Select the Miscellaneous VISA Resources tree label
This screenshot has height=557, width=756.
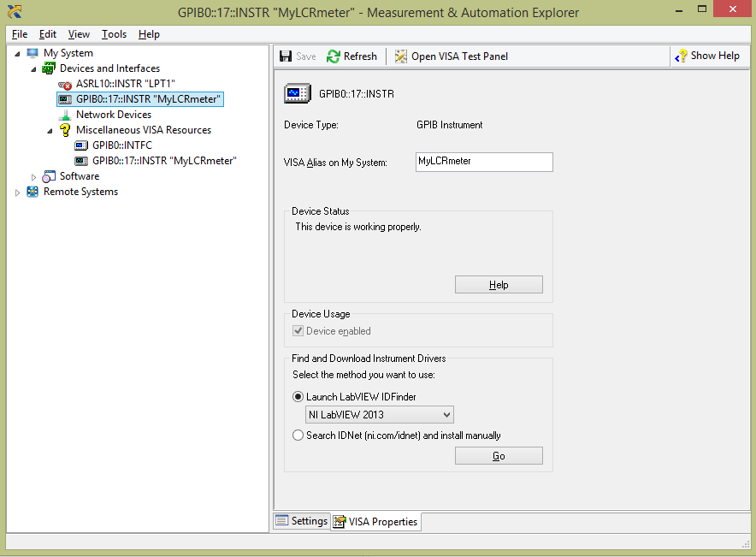point(144,130)
